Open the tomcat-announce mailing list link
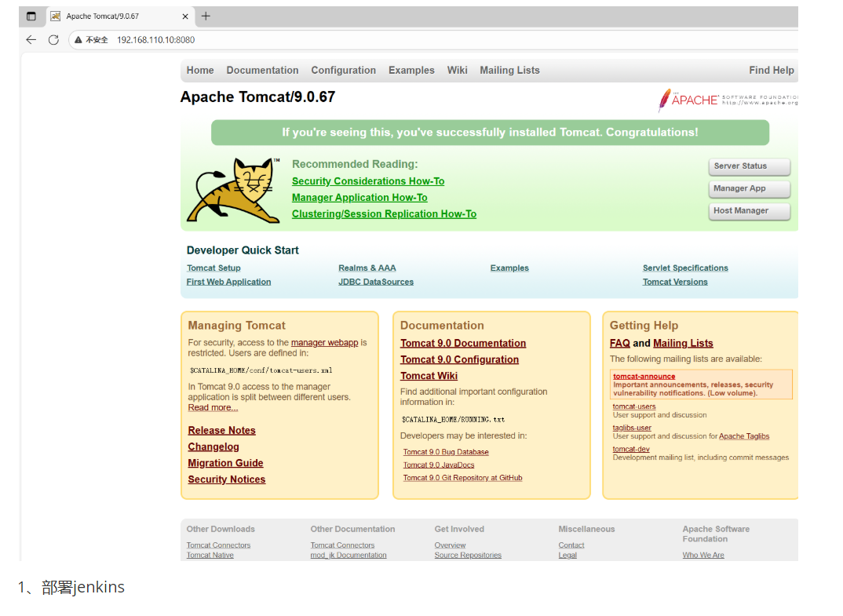Screen dimensions: 843x616 point(644,377)
